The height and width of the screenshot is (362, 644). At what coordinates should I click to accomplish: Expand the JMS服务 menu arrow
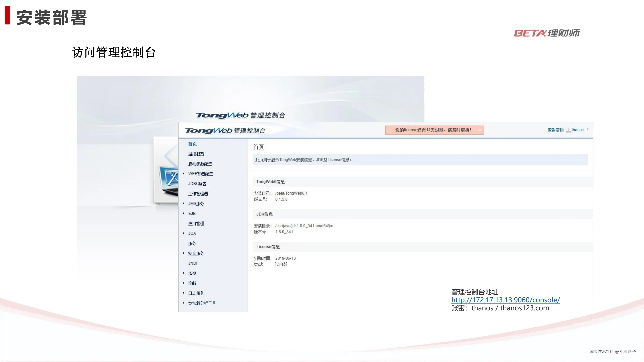coord(184,203)
